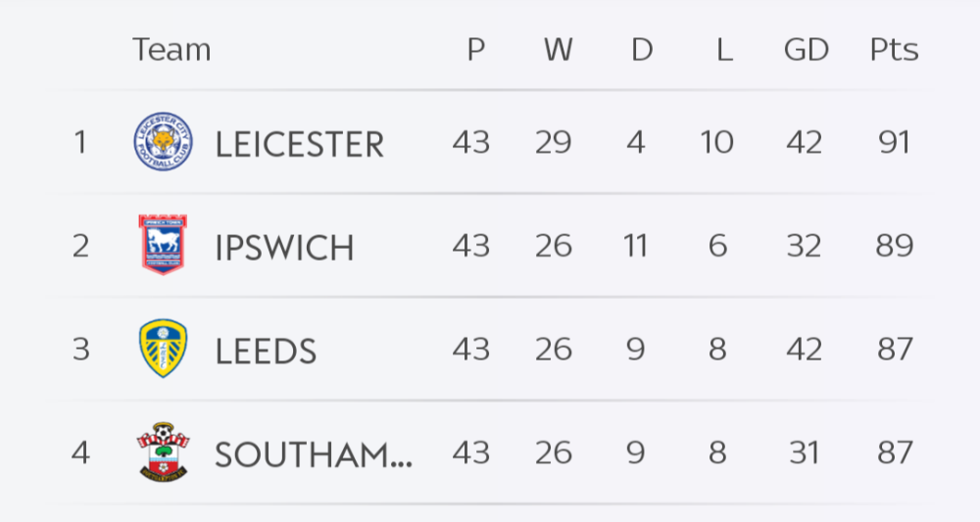This screenshot has width=980, height=522.
Task: Select the LEEDS team name
Action: coord(266,351)
